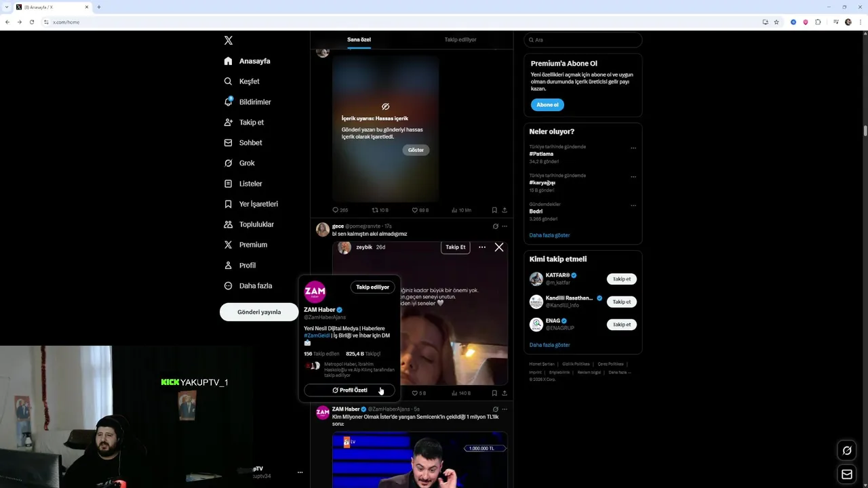Open new browser tab
The width and height of the screenshot is (868, 488).
click(98, 7)
